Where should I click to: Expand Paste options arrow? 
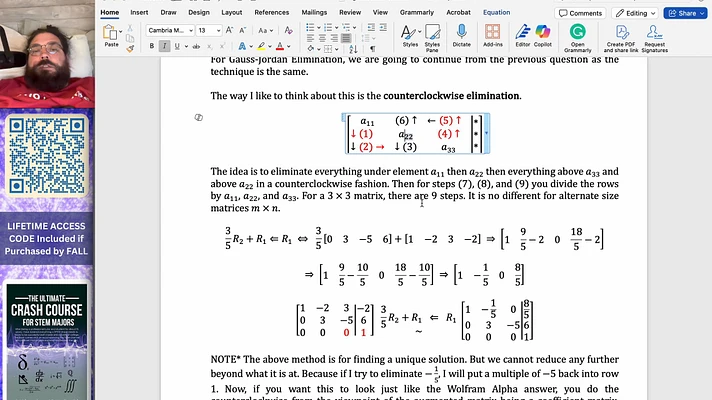(120, 32)
